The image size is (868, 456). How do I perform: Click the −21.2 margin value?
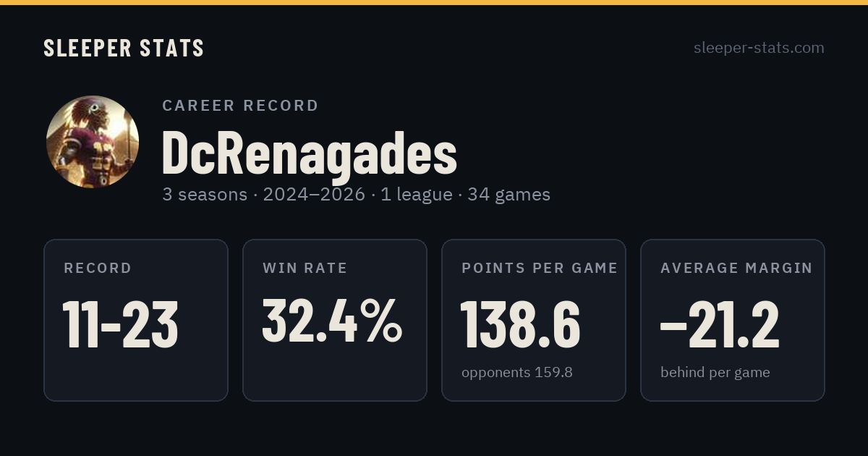[720, 324]
